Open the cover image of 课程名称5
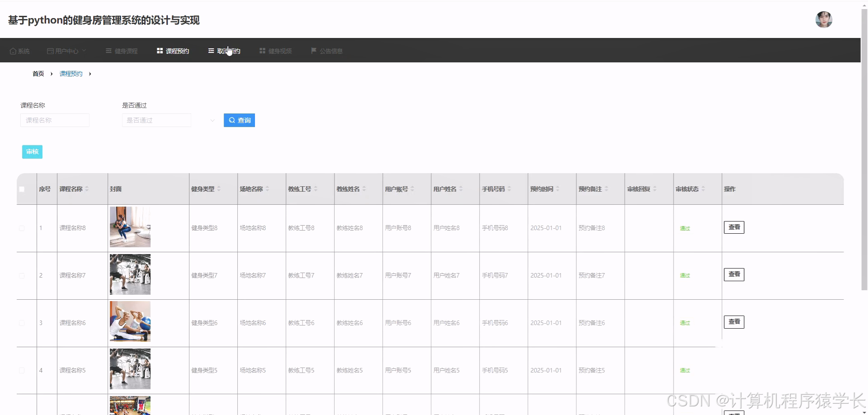The height and width of the screenshot is (415, 868). click(x=130, y=369)
